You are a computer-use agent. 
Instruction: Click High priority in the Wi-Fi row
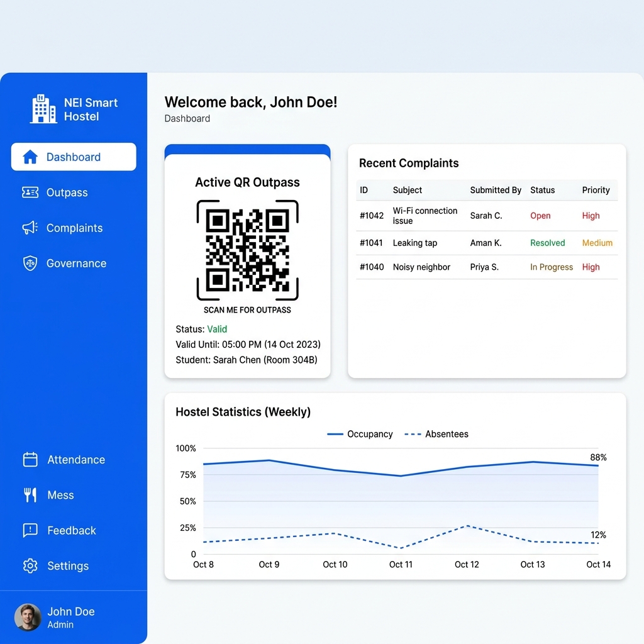point(591,216)
